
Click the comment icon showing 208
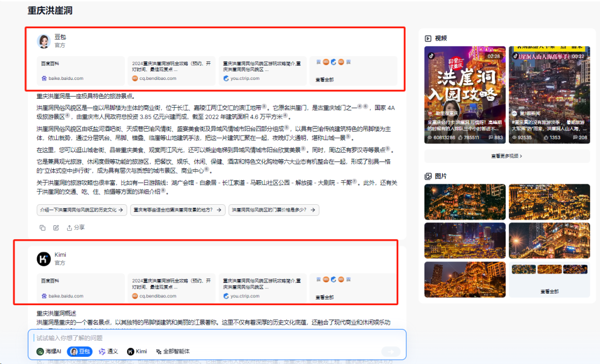(575, 138)
